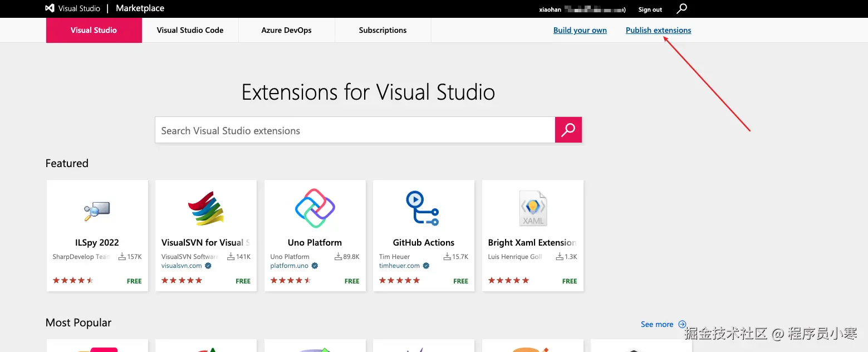Open the VisualSVN extension logo
The image size is (868, 352).
tap(206, 208)
